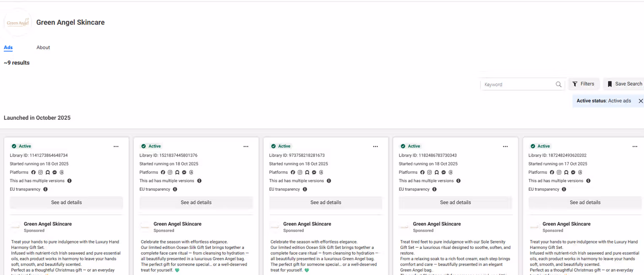
Task: Click 'Started running on 17 Oct 2025' text
Action: pyautogui.click(x=558, y=164)
